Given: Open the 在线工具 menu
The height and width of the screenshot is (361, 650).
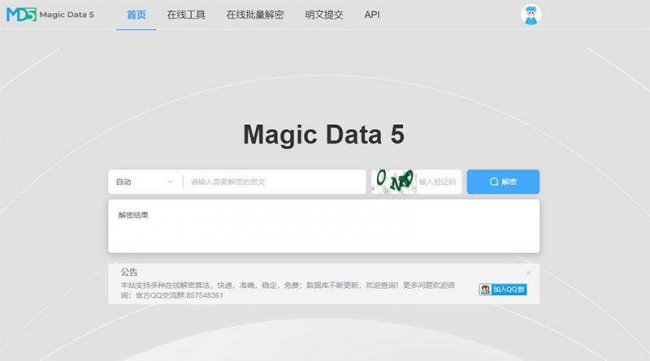Looking at the screenshot, I should [186, 15].
